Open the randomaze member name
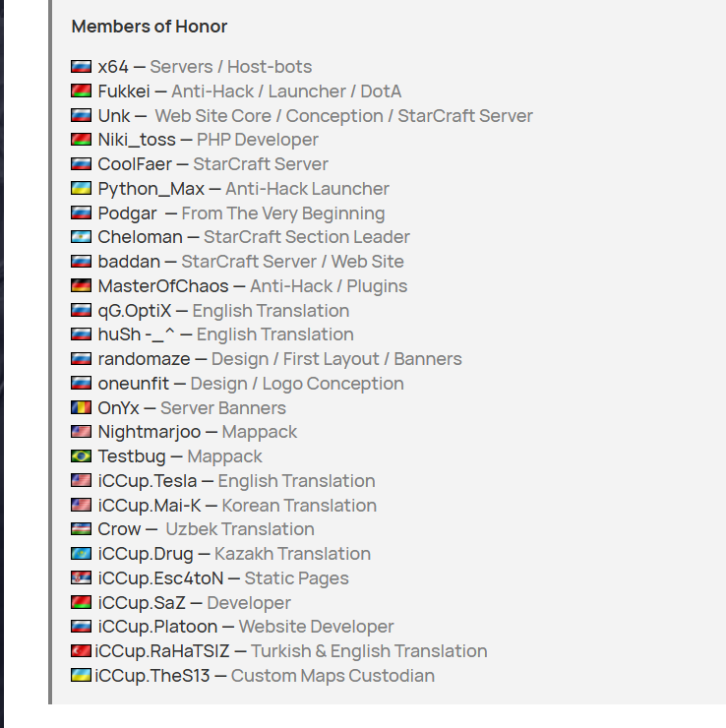Image resolution: width=726 pixels, height=728 pixels. point(144,359)
